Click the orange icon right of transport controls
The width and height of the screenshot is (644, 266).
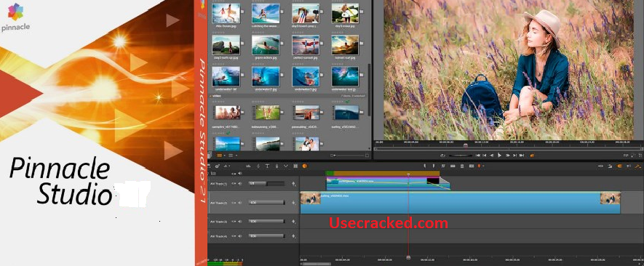pos(532,156)
